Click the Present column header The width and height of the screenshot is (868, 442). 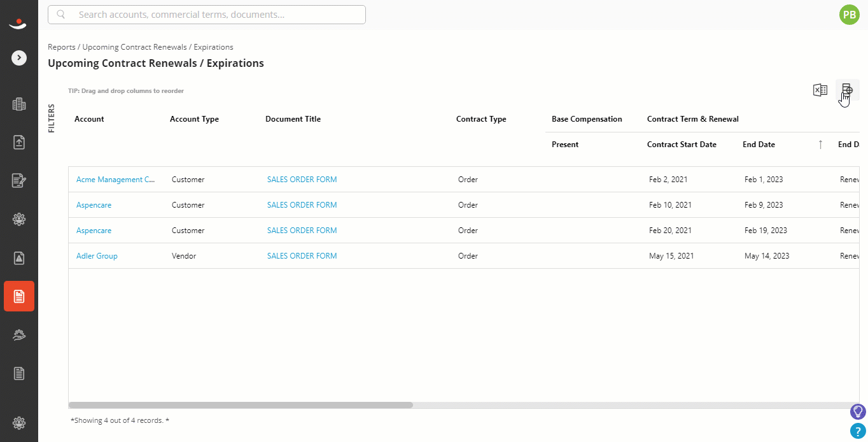tap(565, 145)
